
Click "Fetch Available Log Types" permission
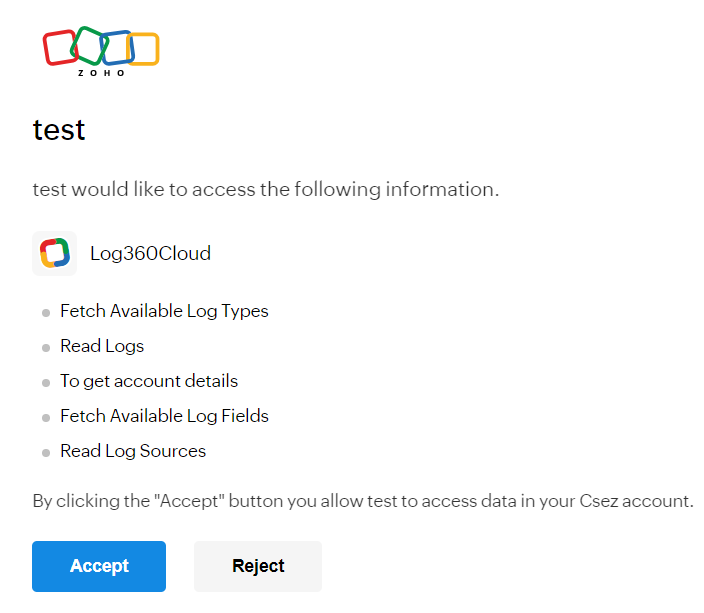click(164, 311)
